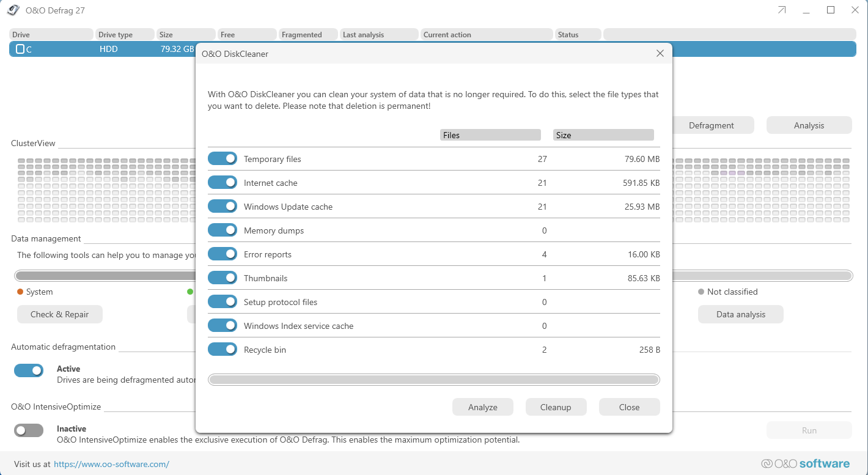
Task: Click the DiskCleaner progress bar
Action: point(434,380)
